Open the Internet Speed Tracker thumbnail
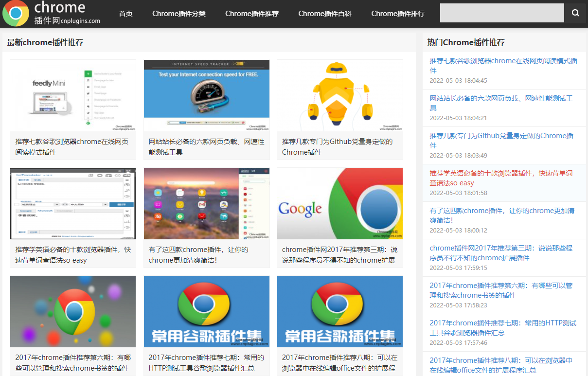Image resolution: width=588 pixels, height=376 pixels. (x=207, y=96)
